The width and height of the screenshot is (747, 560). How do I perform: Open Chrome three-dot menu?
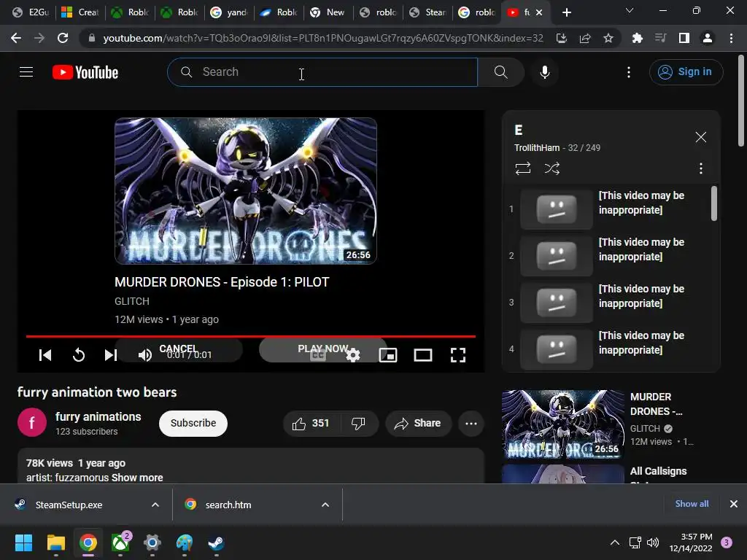click(x=731, y=38)
